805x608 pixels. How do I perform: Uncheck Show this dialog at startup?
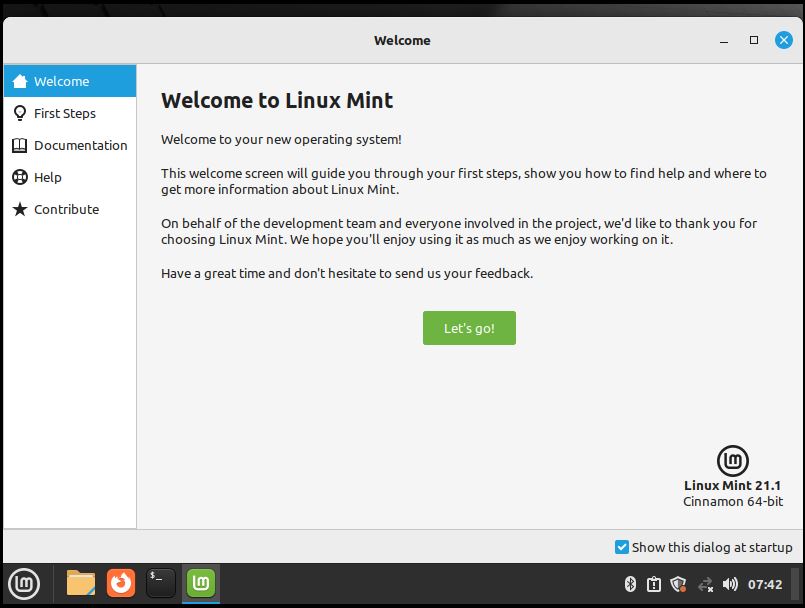click(x=622, y=547)
